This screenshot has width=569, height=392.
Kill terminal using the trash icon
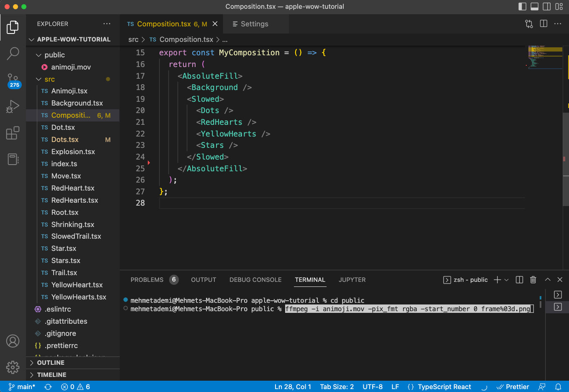click(533, 280)
